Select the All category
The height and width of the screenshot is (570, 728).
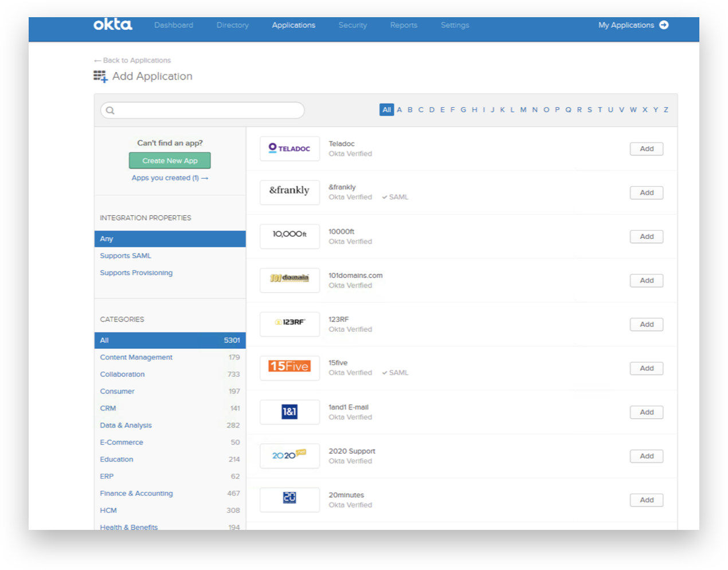(x=170, y=340)
